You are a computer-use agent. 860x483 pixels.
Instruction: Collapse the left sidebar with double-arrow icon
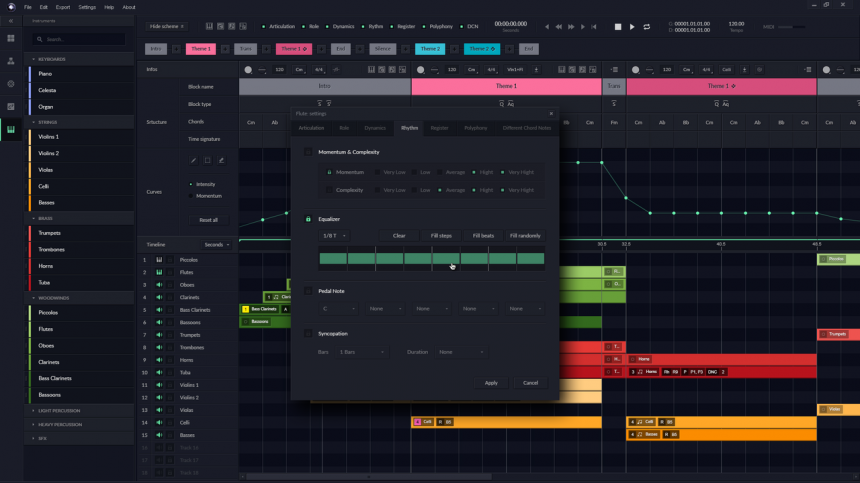pos(10,21)
